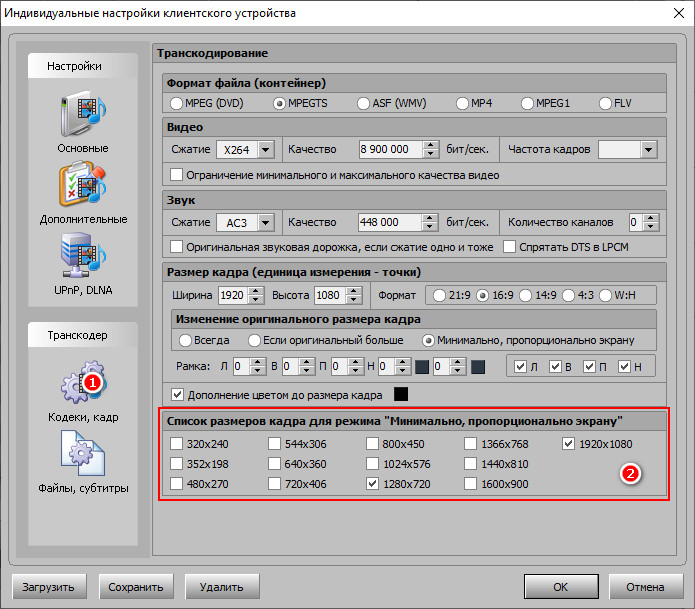Confirm settings with the OK button
Image resolution: width=695 pixels, height=609 pixels.
pyautogui.click(x=561, y=586)
